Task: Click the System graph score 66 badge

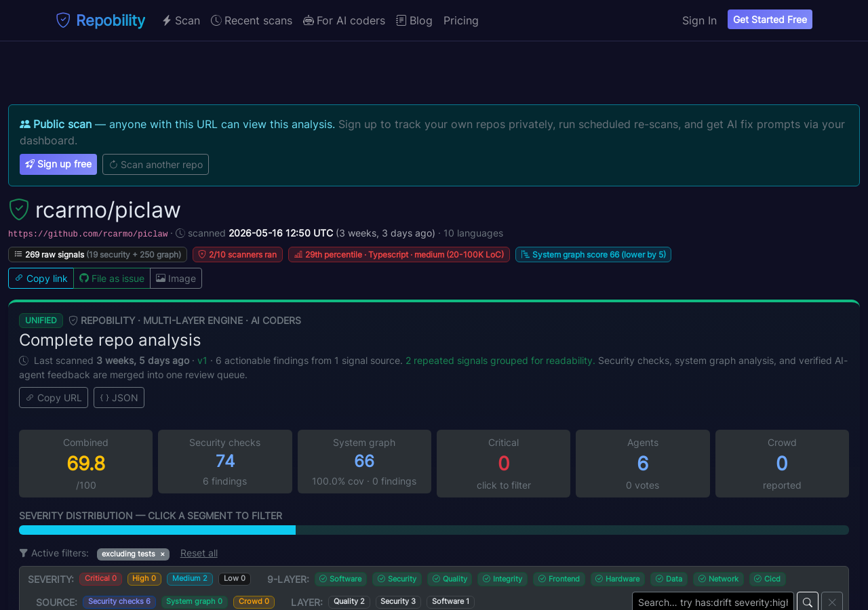Action: pos(593,255)
